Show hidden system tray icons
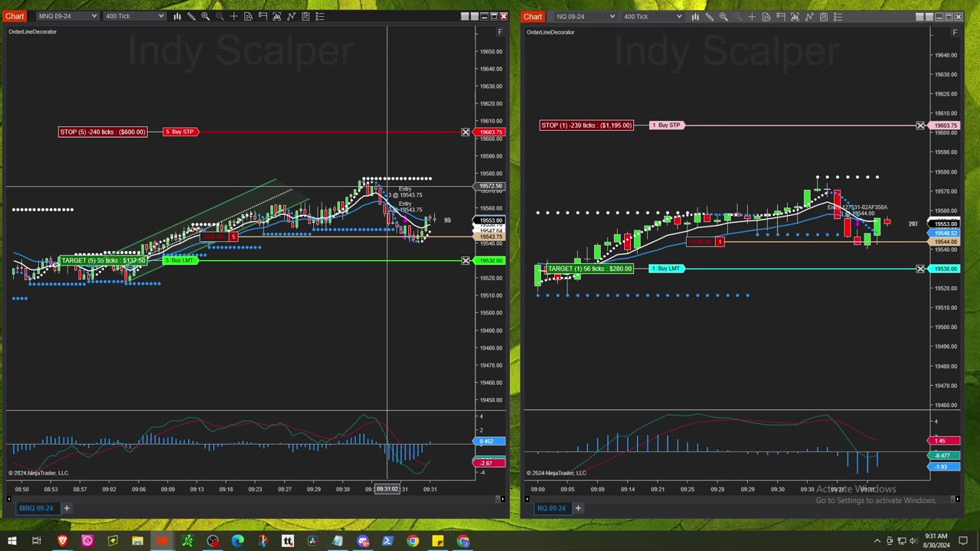The width and height of the screenshot is (980, 551). (877, 541)
